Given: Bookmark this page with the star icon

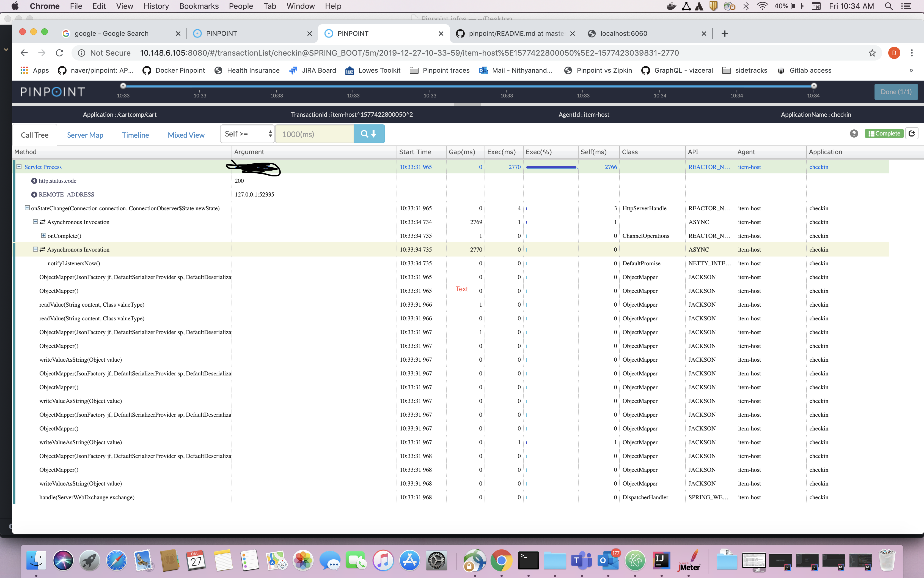Looking at the screenshot, I should tap(872, 53).
